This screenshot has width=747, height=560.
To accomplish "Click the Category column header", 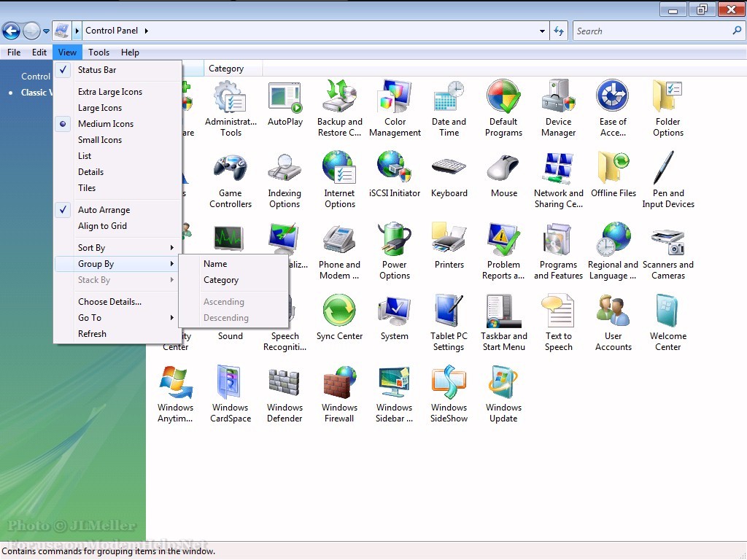I will point(226,69).
